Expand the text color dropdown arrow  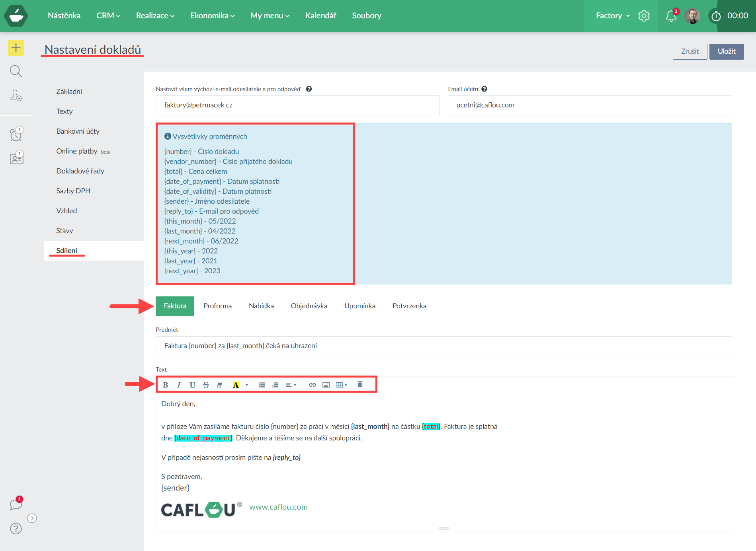coord(247,385)
